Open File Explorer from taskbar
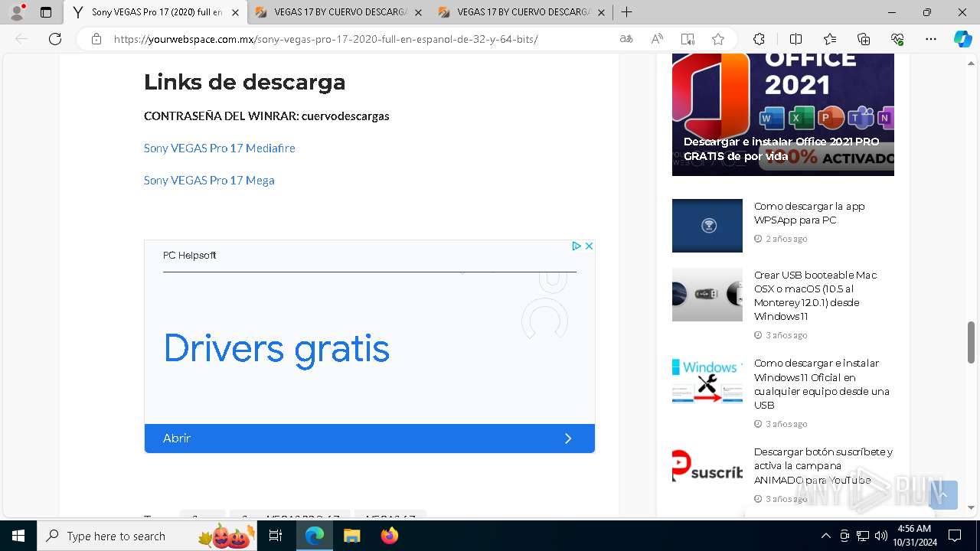The height and width of the screenshot is (551, 980). point(351,536)
